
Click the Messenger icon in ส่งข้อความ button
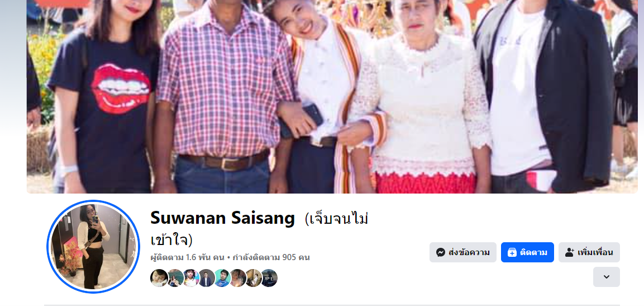click(441, 252)
